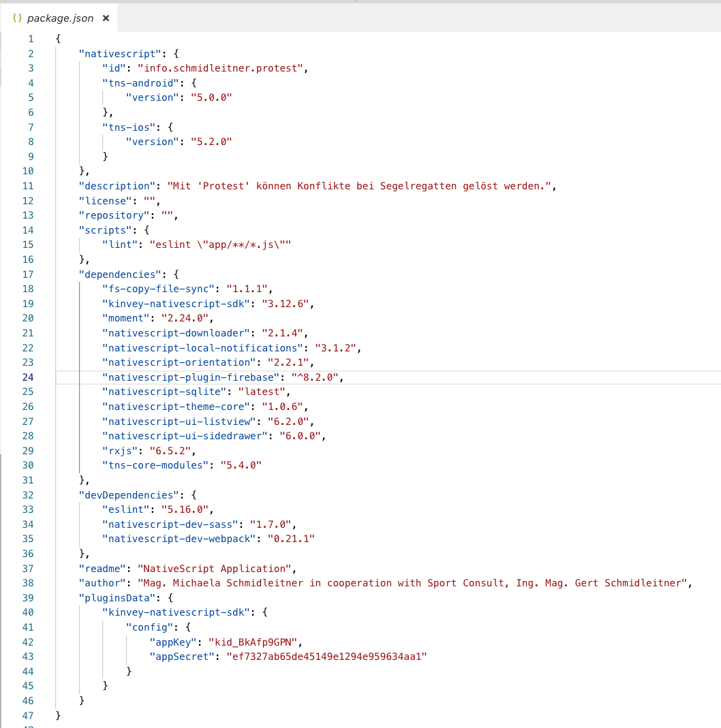This screenshot has height=728, width=721.
Task: Click "nativescript-local-notifications" dependency name
Action: pyautogui.click(x=202, y=348)
